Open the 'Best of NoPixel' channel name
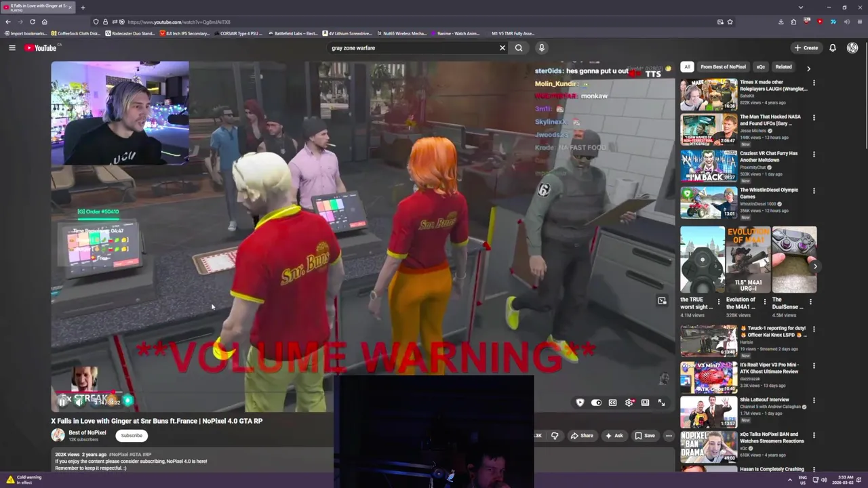This screenshot has height=488, width=868. 87,432
